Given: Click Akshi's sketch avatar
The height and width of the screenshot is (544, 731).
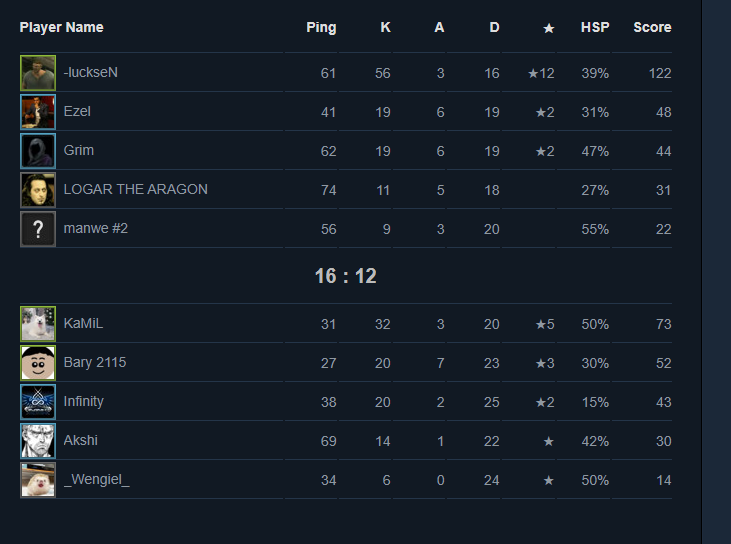Looking at the screenshot, I should tap(38, 441).
